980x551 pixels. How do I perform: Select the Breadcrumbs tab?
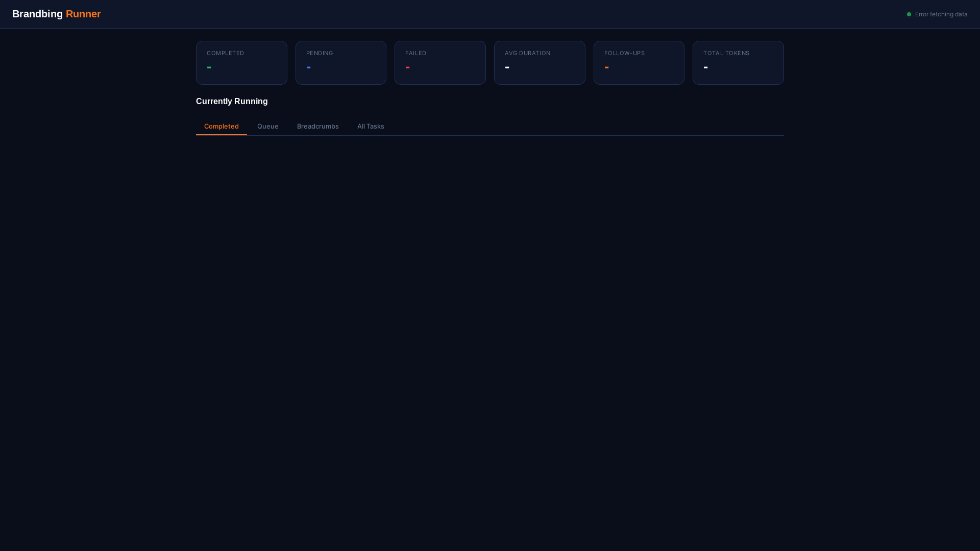tap(318, 127)
